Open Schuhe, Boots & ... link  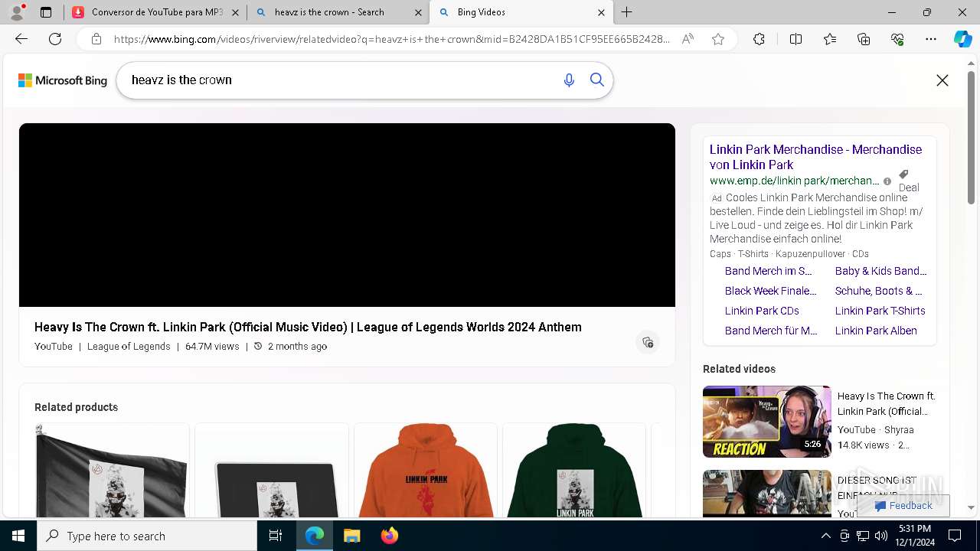tap(879, 291)
